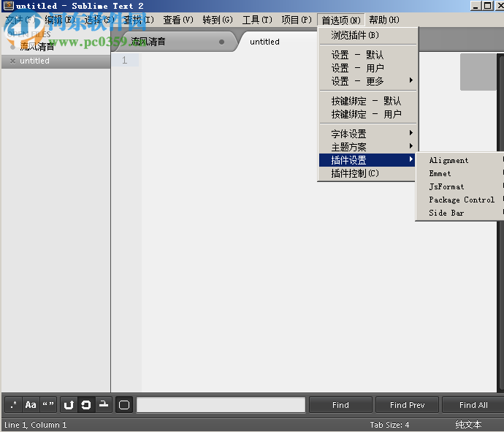
Task: Toggle in-selection search icon
Action: point(104,405)
